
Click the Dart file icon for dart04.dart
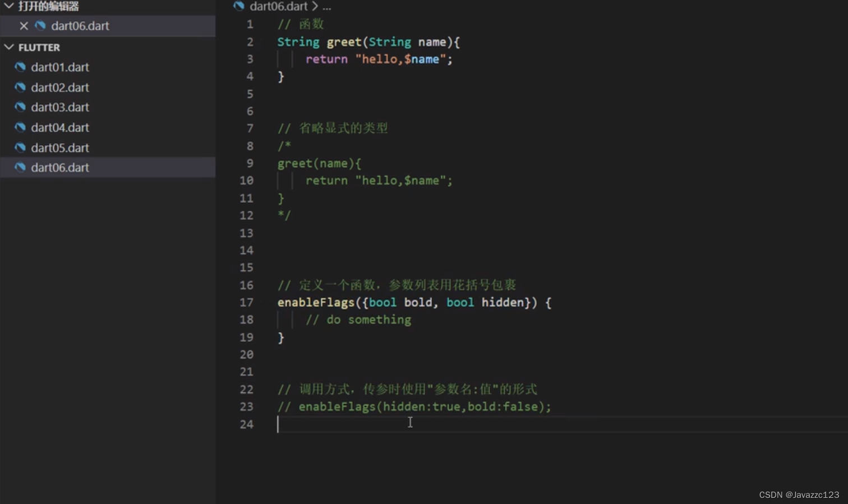(20, 127)
